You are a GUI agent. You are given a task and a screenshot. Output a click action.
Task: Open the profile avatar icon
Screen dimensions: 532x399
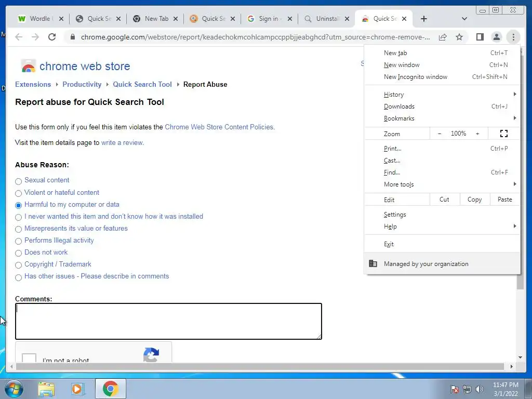pyautogui.click(x=496, y=37)
